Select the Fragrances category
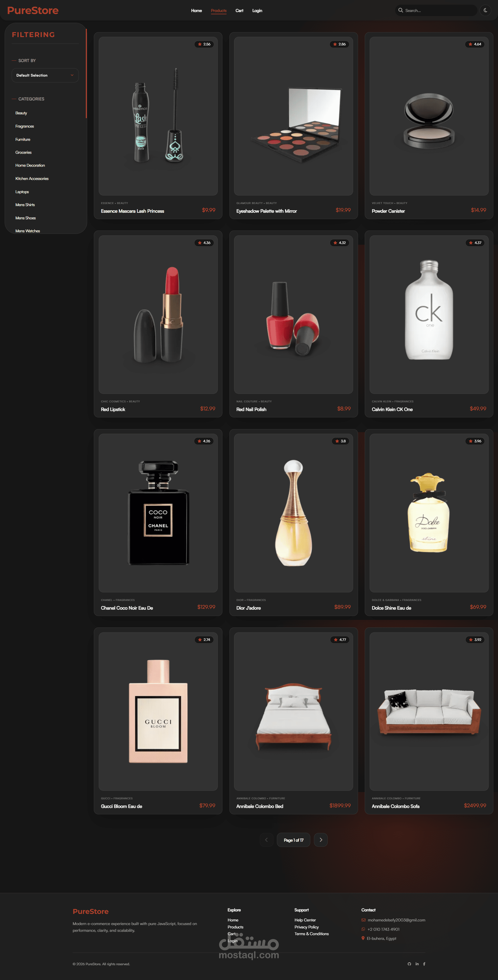This screenshot has width=498, height=980. click(25, 126)
